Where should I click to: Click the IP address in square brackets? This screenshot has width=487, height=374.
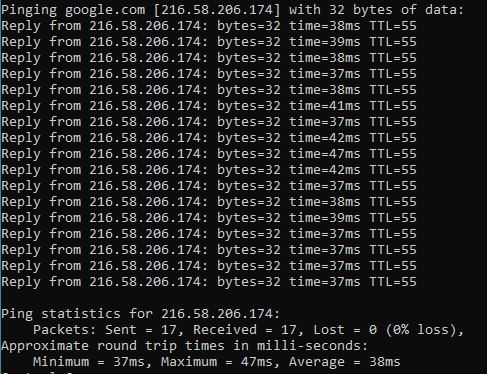[217, 10]
